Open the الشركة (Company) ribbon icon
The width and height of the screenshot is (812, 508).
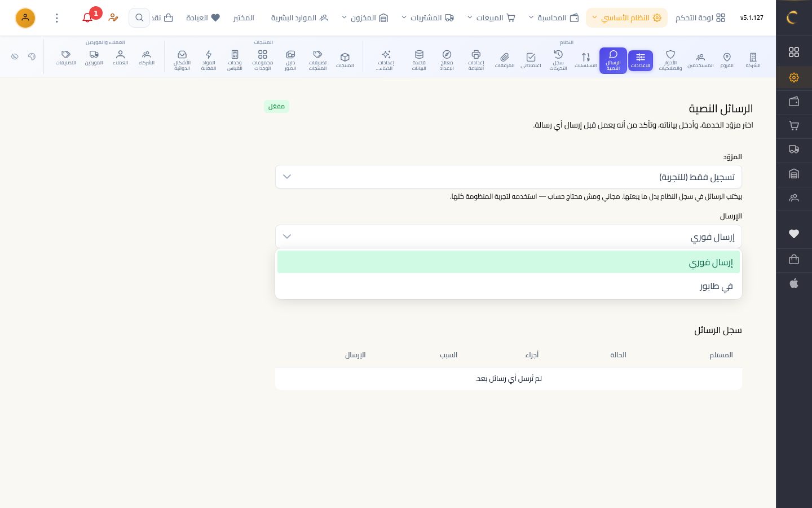pyautogui.click(x=753, y=60)
